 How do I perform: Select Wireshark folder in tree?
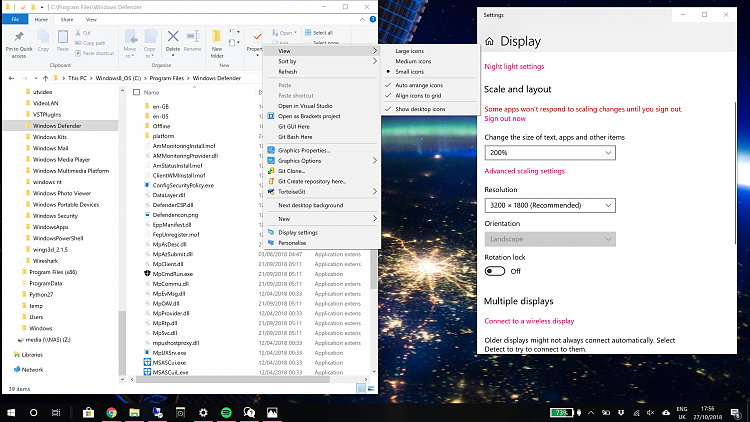tap(45, 261)
